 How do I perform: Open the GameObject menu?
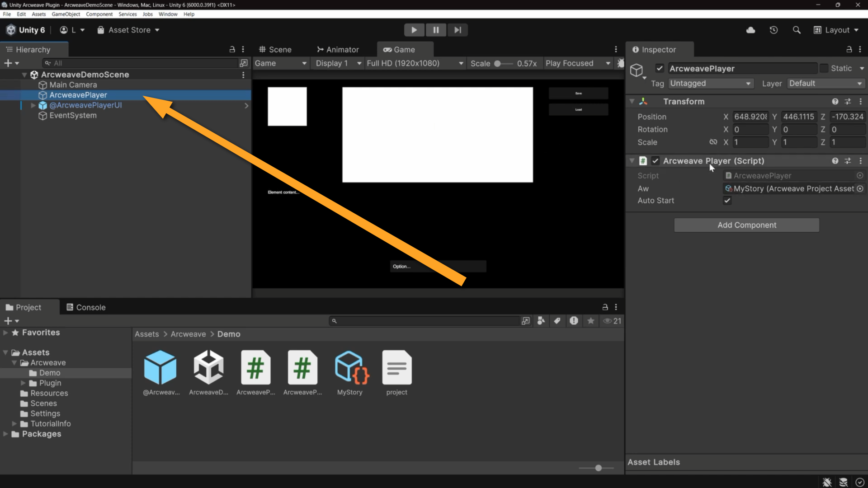pyautogui.click(x=66, y=14)
